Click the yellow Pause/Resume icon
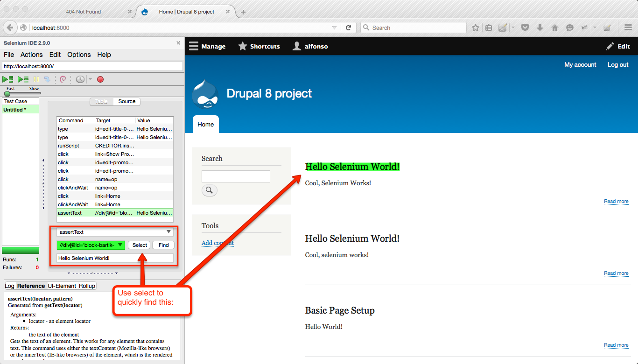Viewport: 638px width, 364px height. (x=36, y=79)
